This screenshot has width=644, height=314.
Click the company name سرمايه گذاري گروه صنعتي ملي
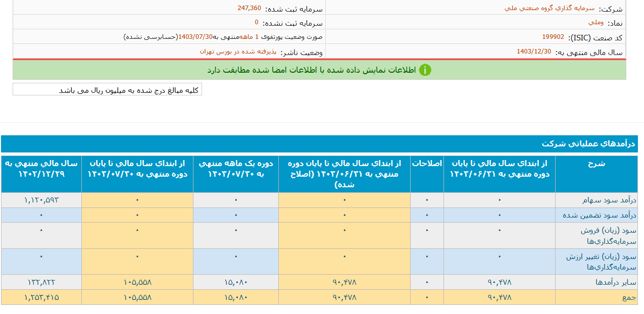pos(550,9)
